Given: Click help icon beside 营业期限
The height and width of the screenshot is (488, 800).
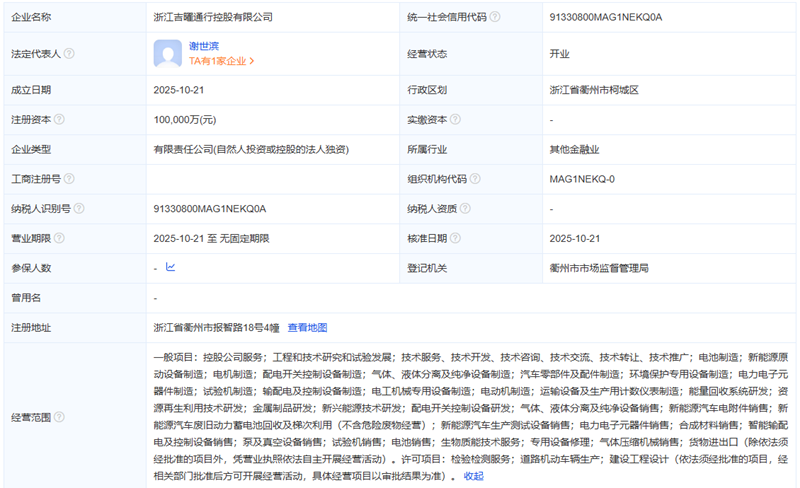Looking at the screenshot, I should pos(58,239).
